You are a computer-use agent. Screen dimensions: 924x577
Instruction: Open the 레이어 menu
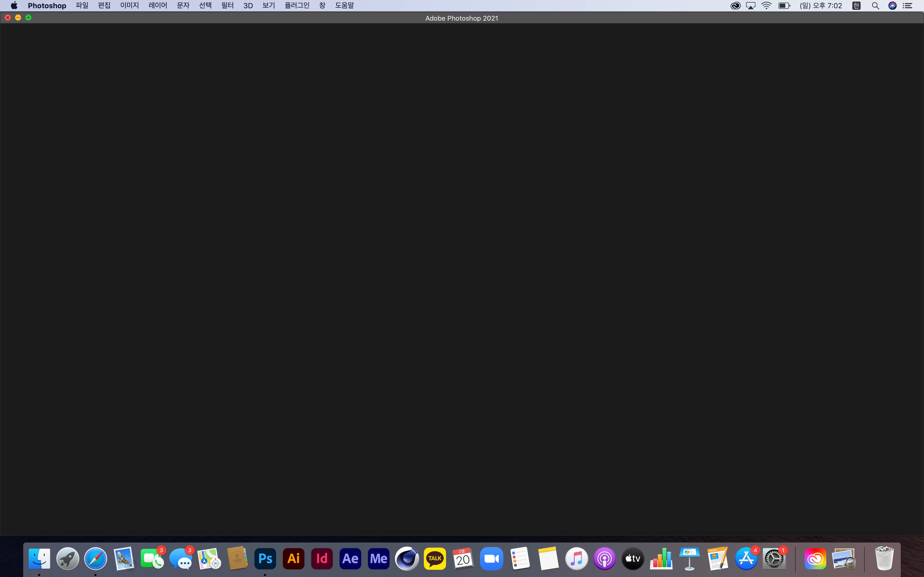pyautogui.click(x=158, y=6)
